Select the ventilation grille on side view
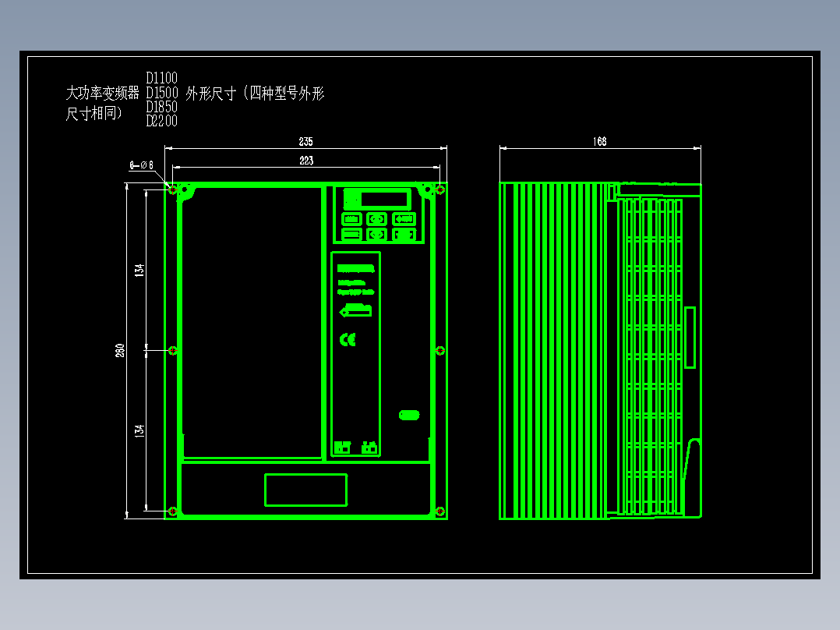This screenshot has height=630, width=840. pyautogui.click(x=650, y=356)
